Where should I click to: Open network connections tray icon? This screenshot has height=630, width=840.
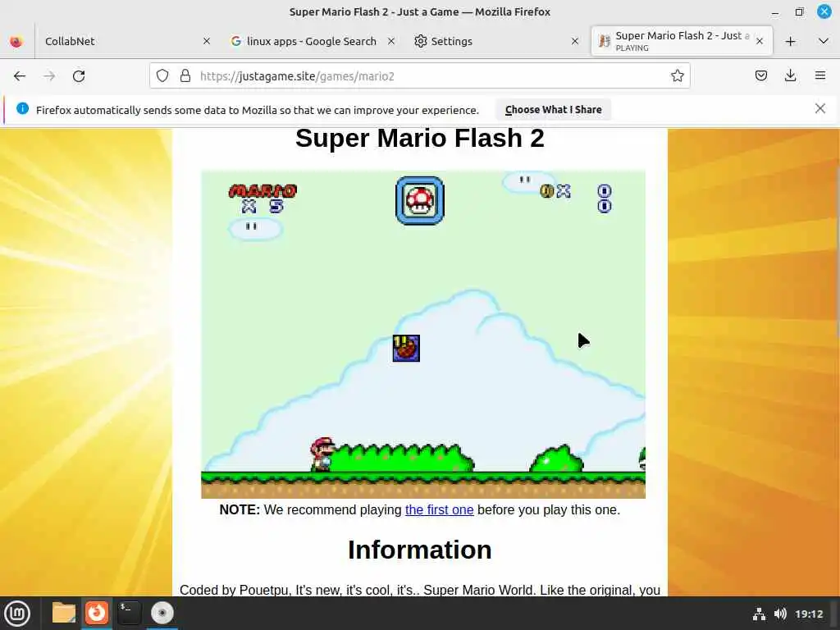pyautogui.click(x=759, y=614)
